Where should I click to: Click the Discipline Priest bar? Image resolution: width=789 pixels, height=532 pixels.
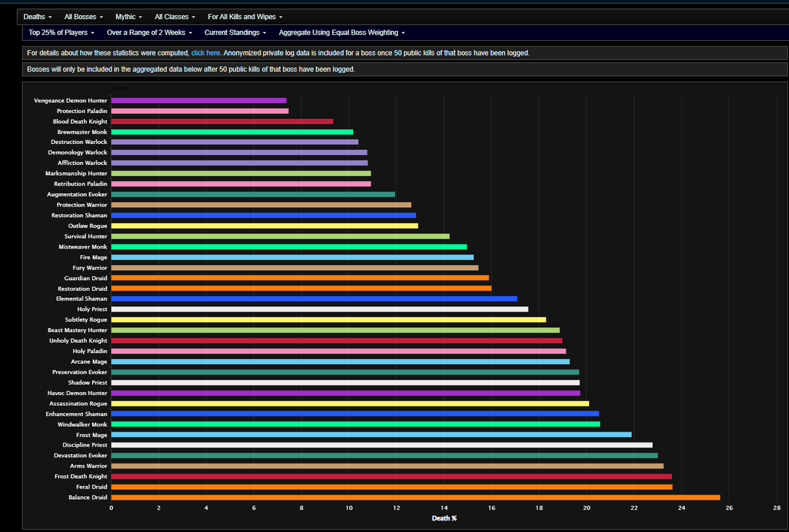[382, 445]
